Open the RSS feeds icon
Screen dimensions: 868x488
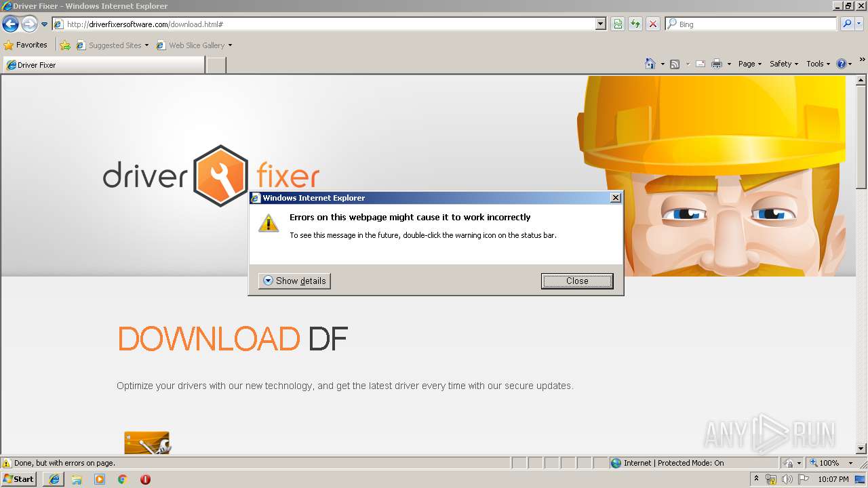[675, 64]
